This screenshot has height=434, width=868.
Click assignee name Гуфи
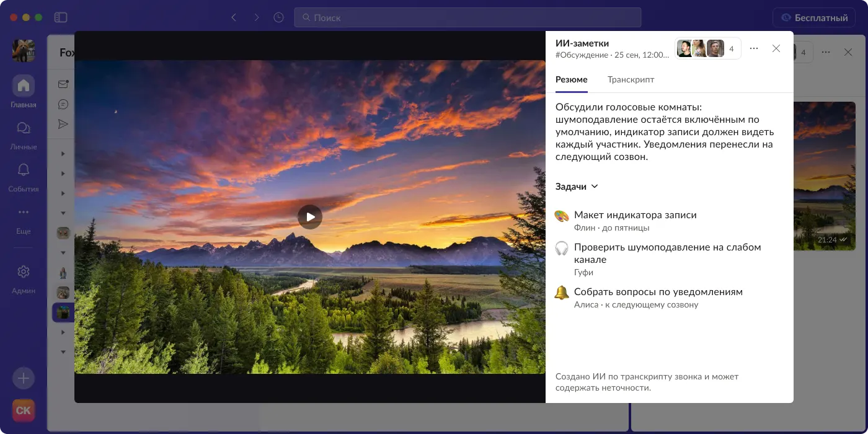pos(583,272)
